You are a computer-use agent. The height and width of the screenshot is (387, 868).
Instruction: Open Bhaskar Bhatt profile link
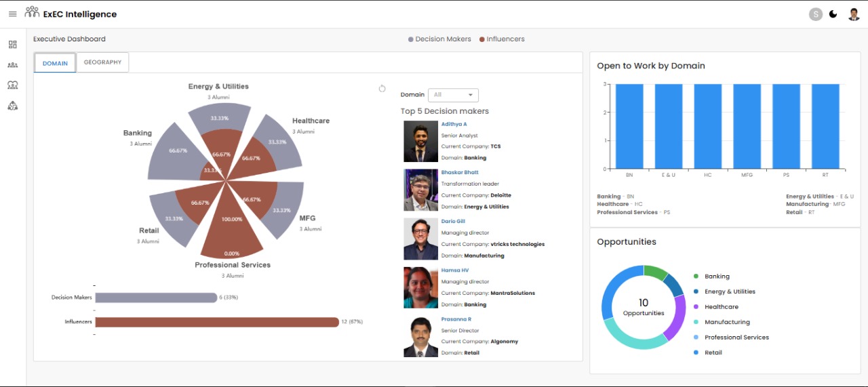[459, 173]
